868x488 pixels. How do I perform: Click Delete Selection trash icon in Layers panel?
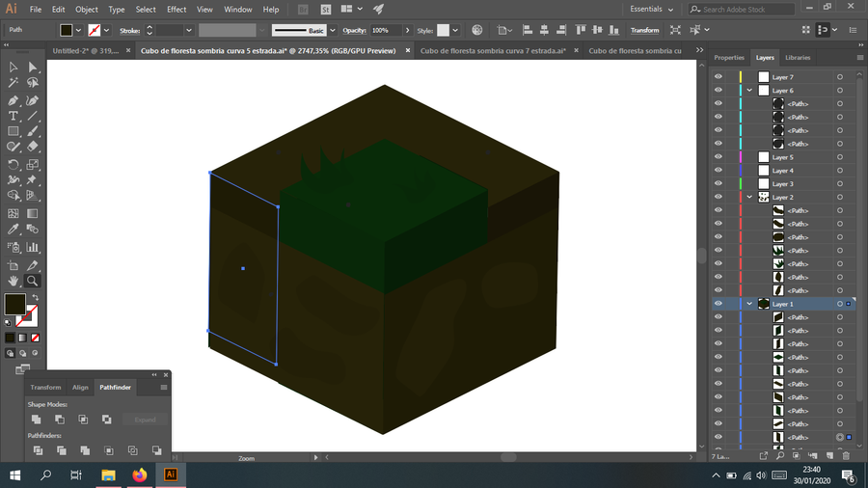846,456
